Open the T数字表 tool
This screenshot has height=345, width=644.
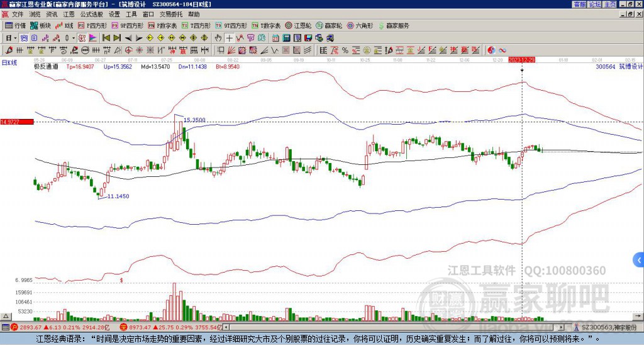(266, 25)
